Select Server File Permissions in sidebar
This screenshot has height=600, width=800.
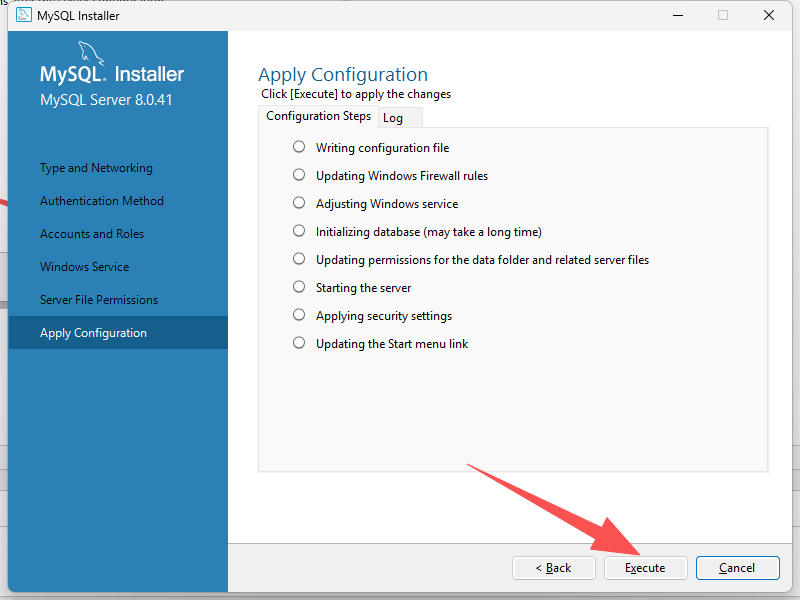tap(99, 300)
